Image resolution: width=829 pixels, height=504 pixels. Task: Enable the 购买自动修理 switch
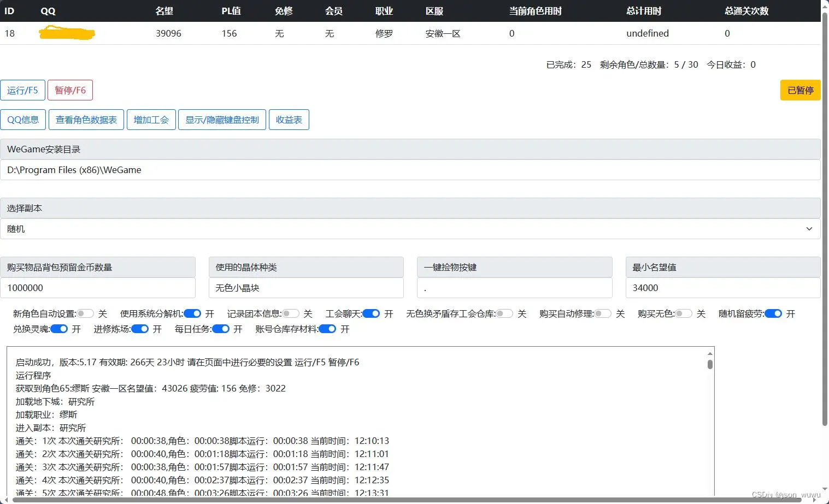[603, 313]
